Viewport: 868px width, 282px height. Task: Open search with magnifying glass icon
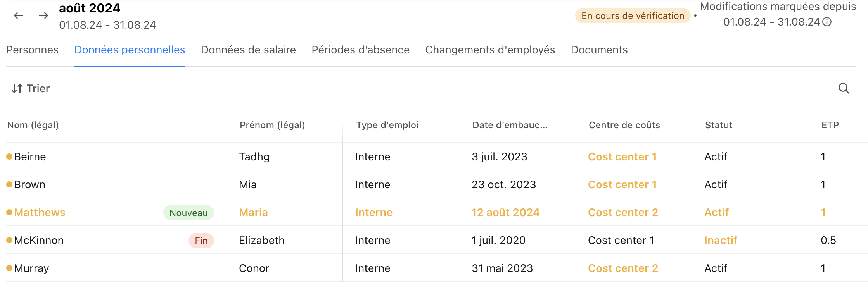click(x=844, y=88)
